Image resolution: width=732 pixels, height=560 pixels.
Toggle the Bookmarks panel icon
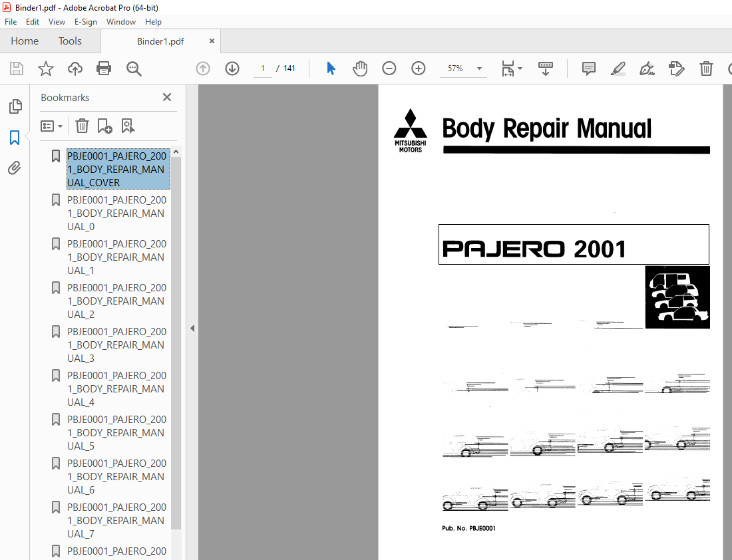click(x=15, y=138)
